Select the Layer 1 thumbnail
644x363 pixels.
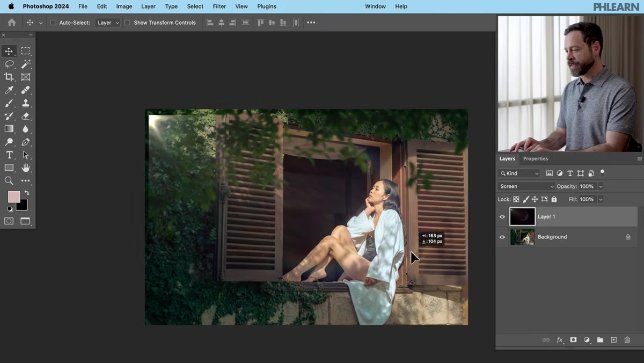click(x=522, y=216)
